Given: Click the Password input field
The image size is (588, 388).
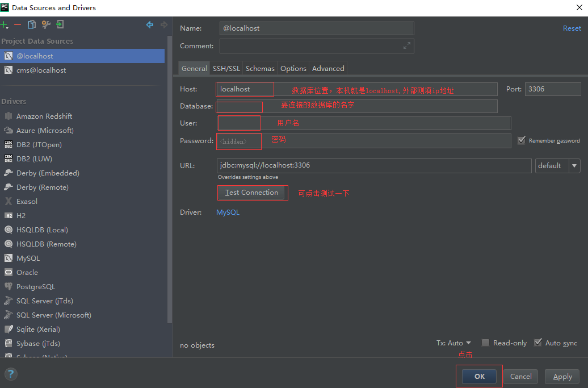Looking at the screenshot, I should [x=364, y=141].
